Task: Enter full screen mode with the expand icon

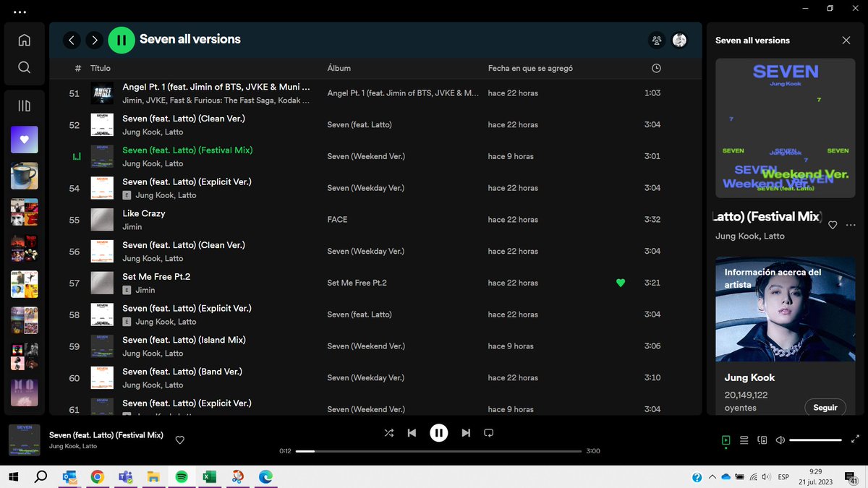Action: pyautogui.click(x=856, y=440)
